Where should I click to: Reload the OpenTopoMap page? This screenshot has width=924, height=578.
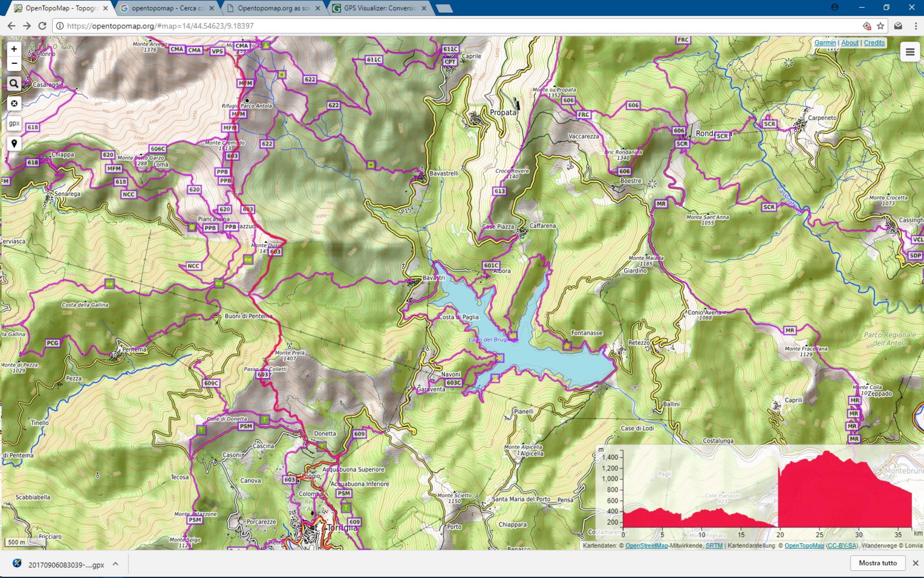click(x=42, y=26)
